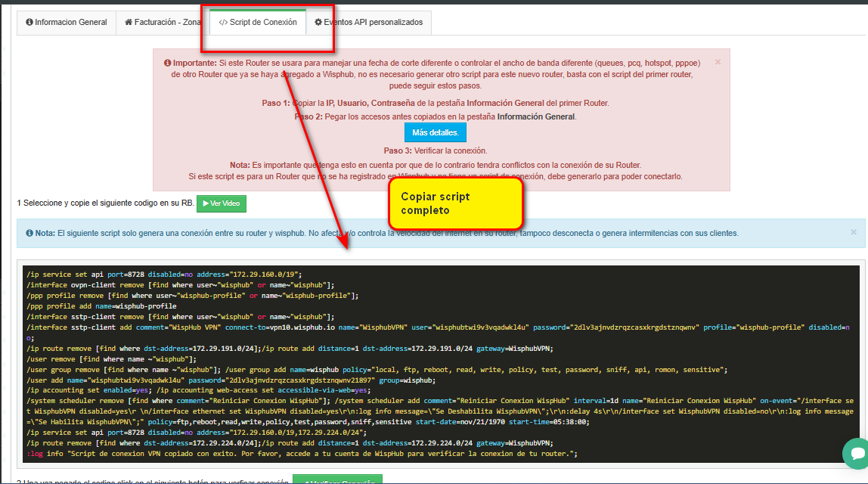
Task: Click the Más detalles button
Action: pos(435,133)
